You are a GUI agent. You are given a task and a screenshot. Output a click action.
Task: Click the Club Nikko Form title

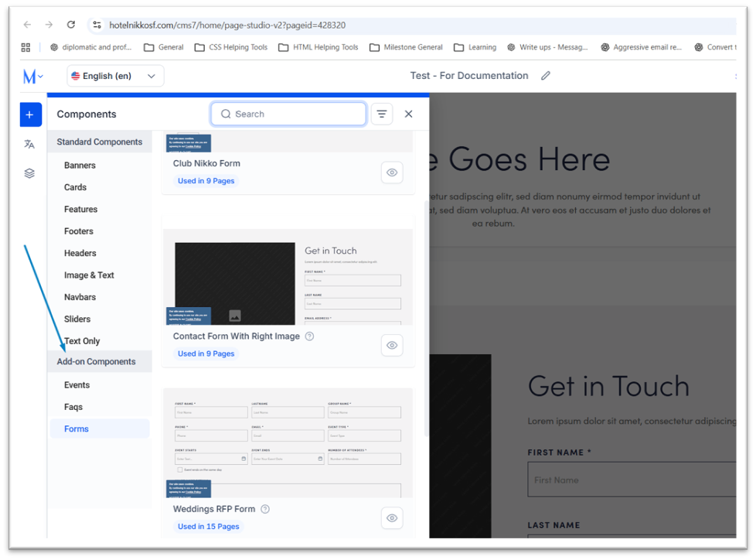tap(206, 163)
